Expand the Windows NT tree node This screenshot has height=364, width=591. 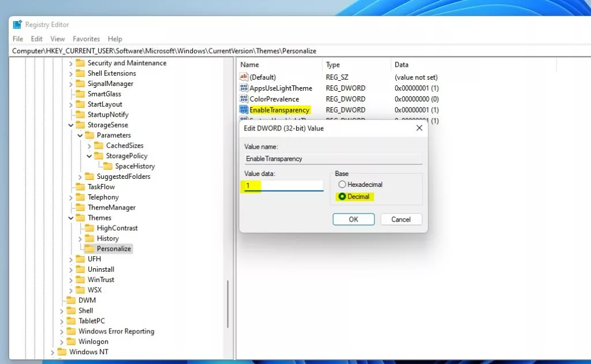click(53, 352)
